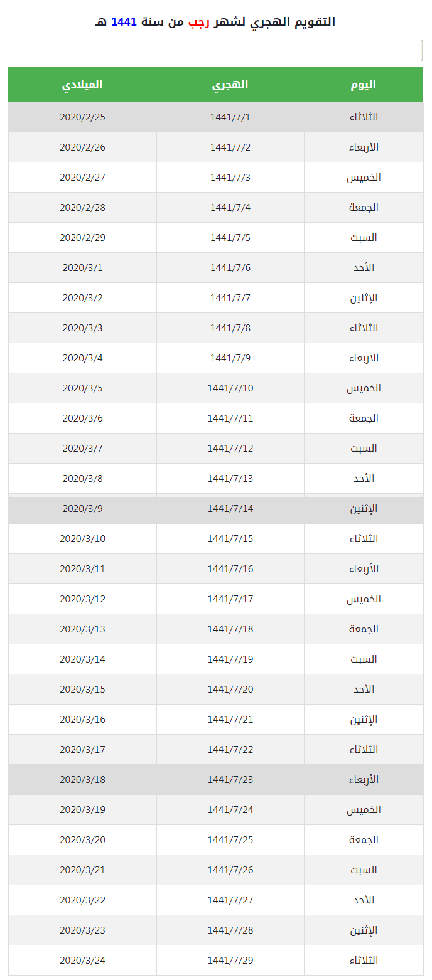The width and height of the screenshot is (432, 980).
Task: Click Hijri date 1441/7/20
Action: [230, 690]
